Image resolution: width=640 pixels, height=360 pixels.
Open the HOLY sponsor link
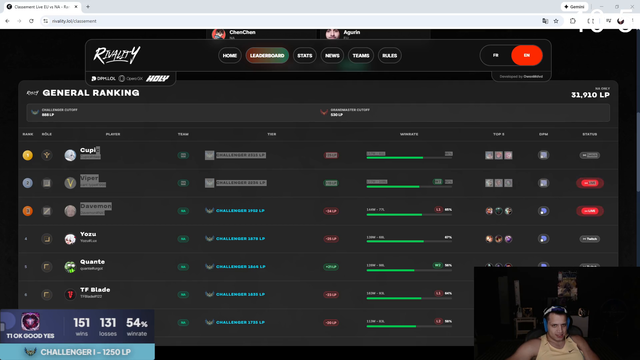tap(158, 78)
